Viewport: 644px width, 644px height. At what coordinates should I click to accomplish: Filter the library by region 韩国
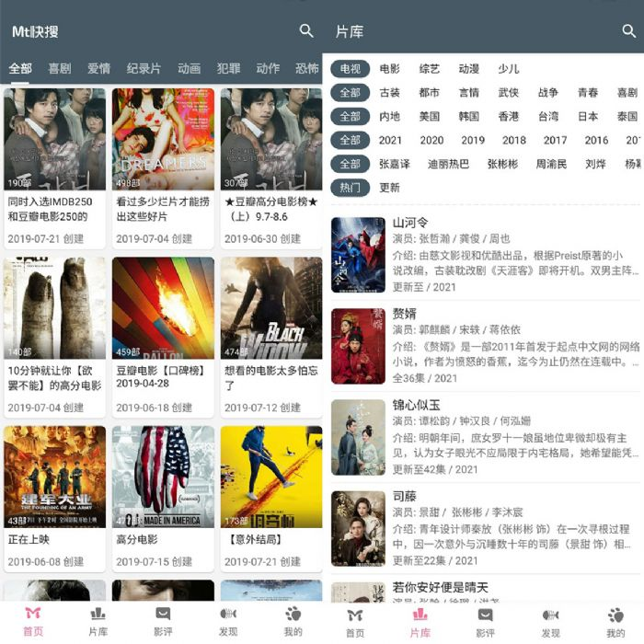coord(469,117)
